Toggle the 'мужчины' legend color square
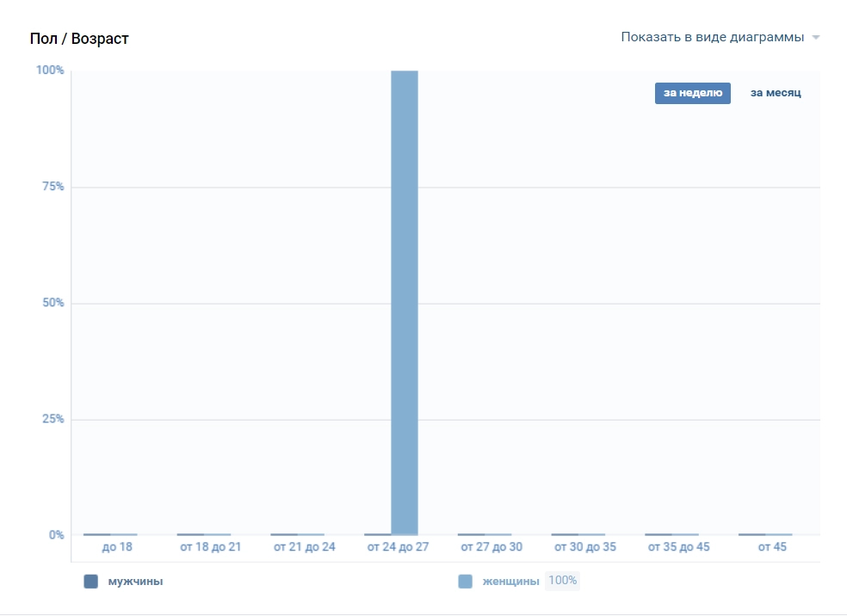Image resolution: width=847 pixels, height=616 pixels. pos(90,582)
